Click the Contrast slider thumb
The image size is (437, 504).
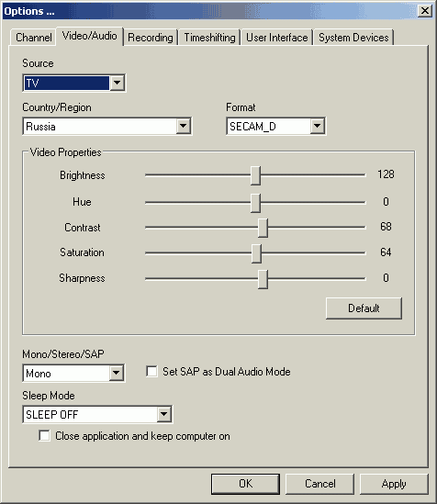tap(263, 228)
